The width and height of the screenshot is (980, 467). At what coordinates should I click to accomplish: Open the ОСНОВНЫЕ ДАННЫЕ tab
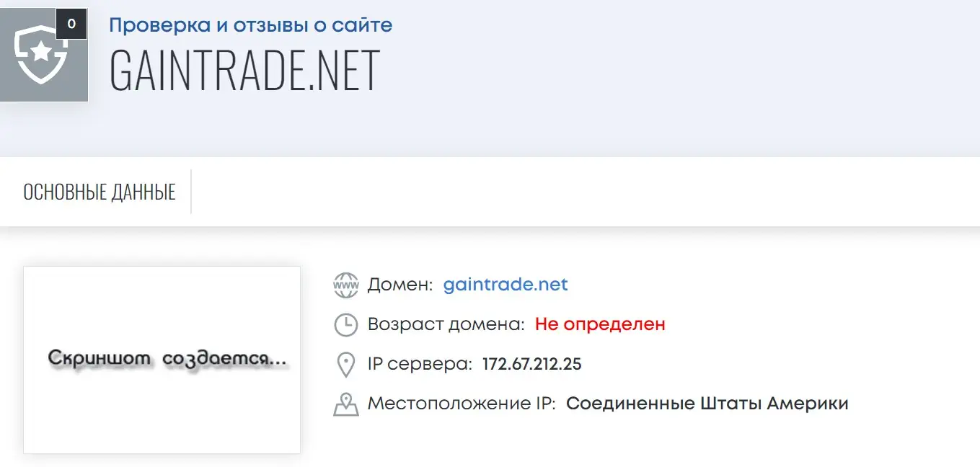100,192
